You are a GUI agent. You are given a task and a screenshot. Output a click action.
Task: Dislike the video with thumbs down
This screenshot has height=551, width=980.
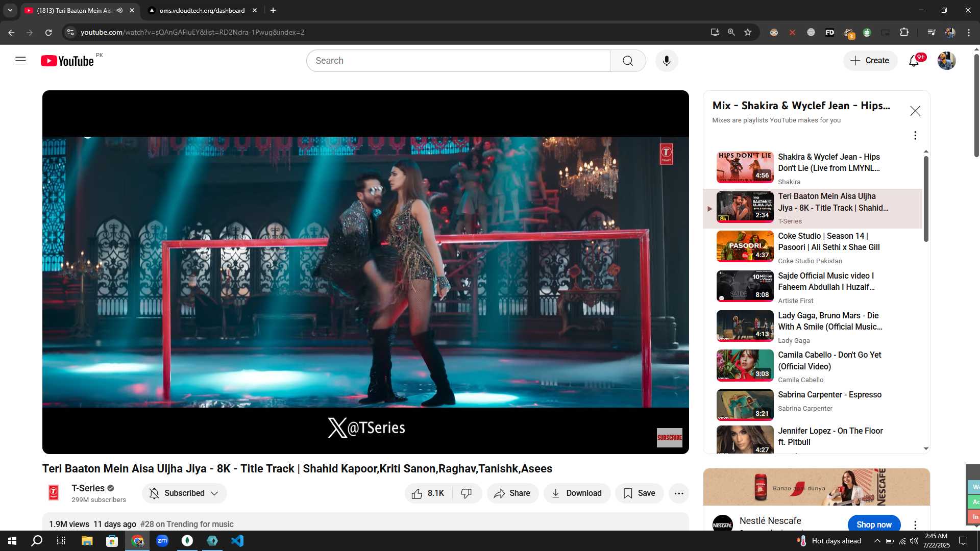[x=467, y=493]
